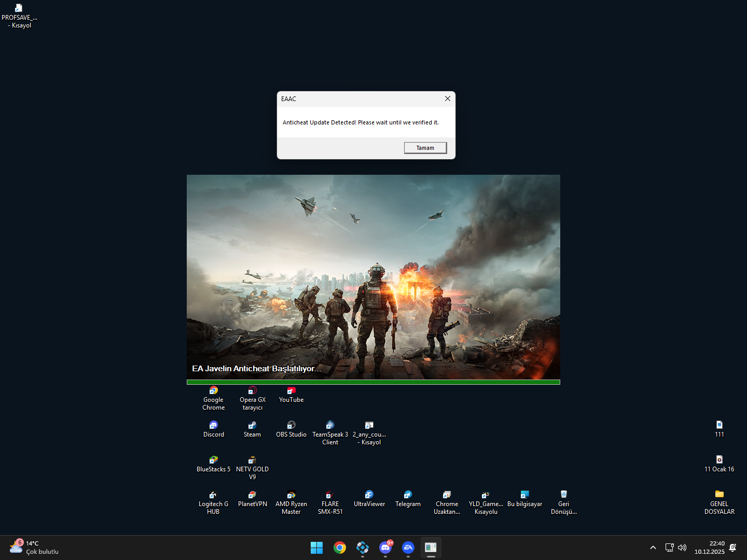
Task: Select the file named 111 on the desktop
Action: pos(719,429)
